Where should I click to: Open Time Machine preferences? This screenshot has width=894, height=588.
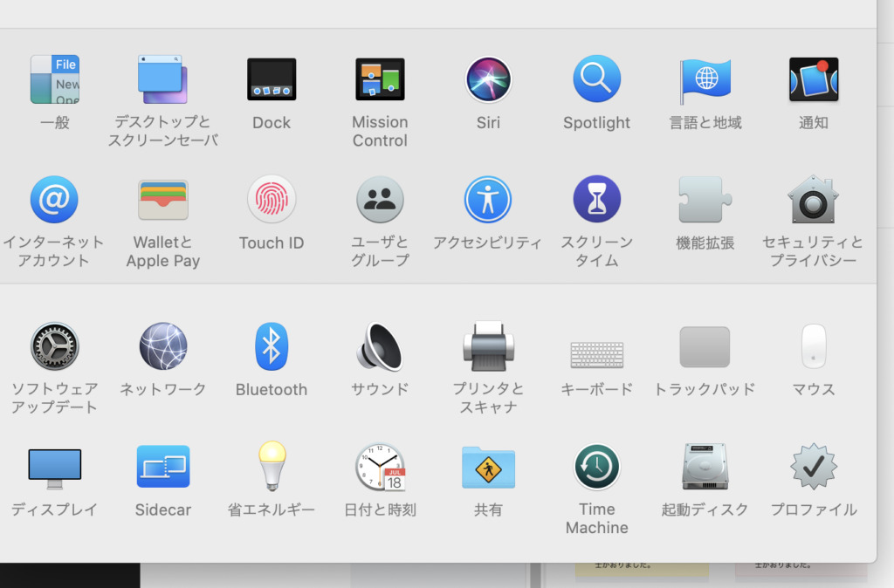(597, 468)
